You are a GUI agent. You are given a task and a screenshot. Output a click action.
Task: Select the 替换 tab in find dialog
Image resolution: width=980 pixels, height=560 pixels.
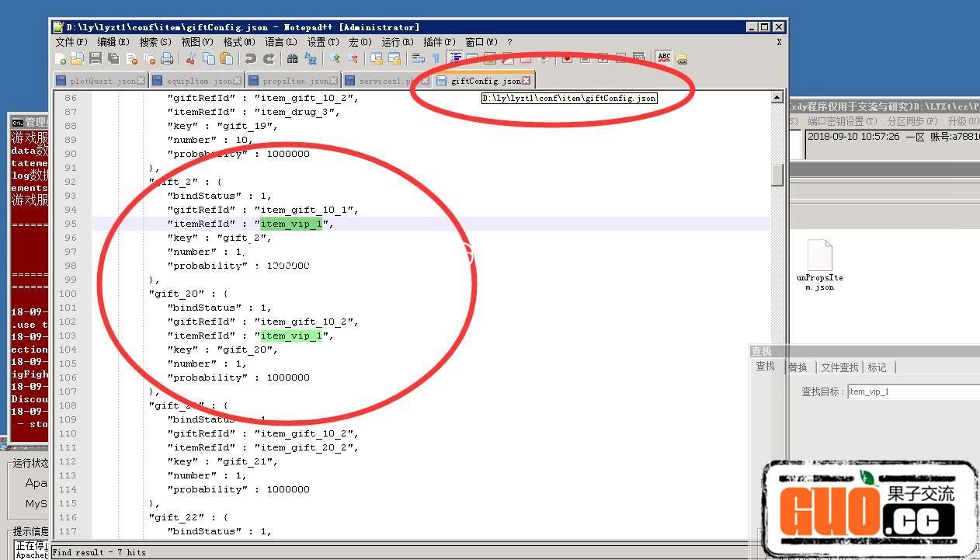[798, 367]
